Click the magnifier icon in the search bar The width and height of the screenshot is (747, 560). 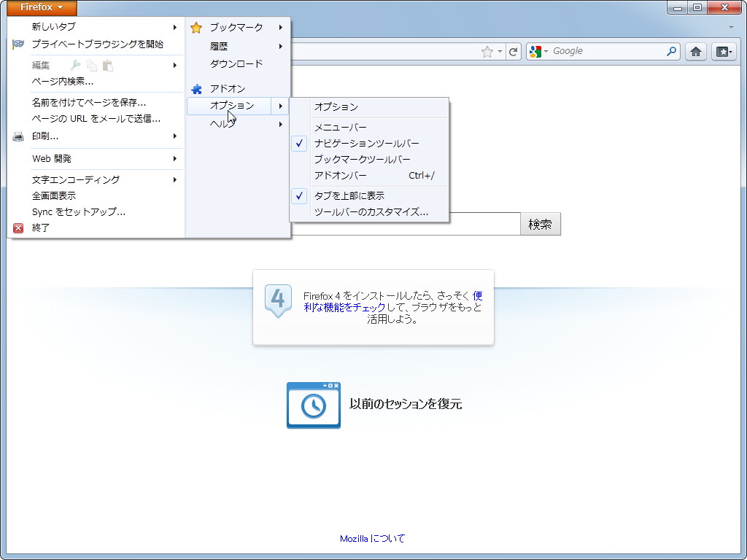pos(670,51)
